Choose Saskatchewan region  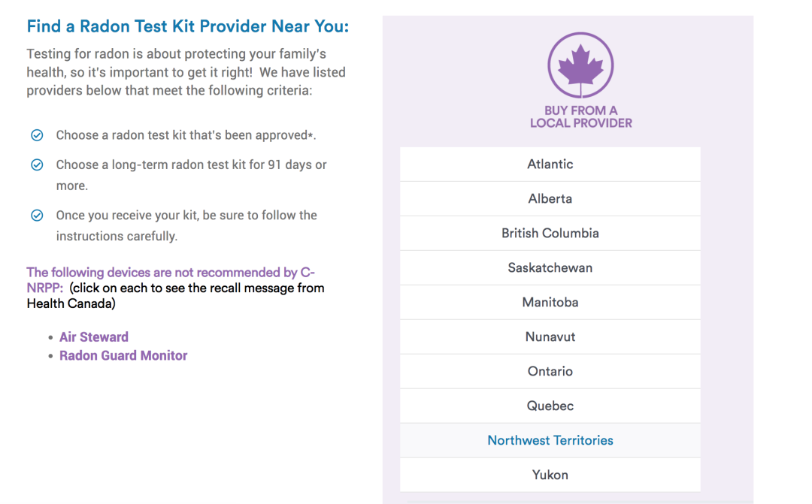point(550,268)
